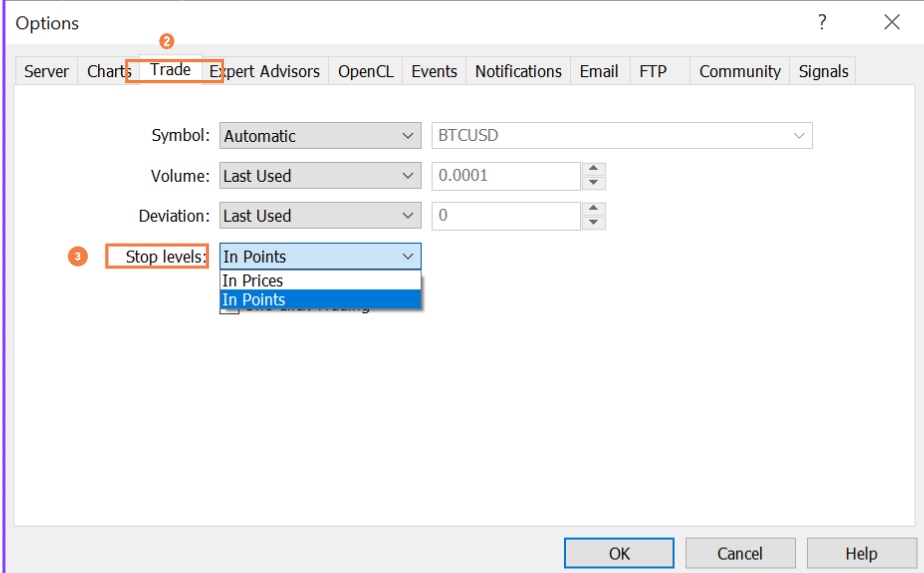Go to the Notifications tab
This screenshot has width=924, height=573.
[x=518, y=72]
